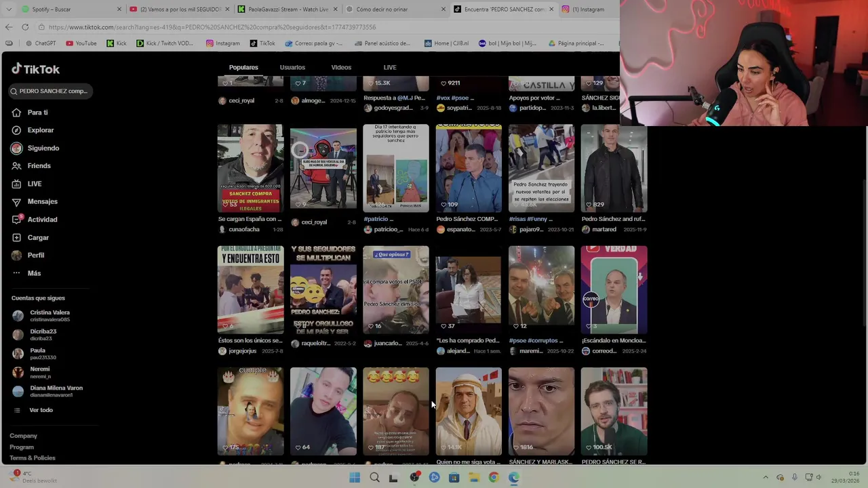Screen dimensions: 868x488
Task: Open the Friends sidebar icon
Action: (16, 166)
